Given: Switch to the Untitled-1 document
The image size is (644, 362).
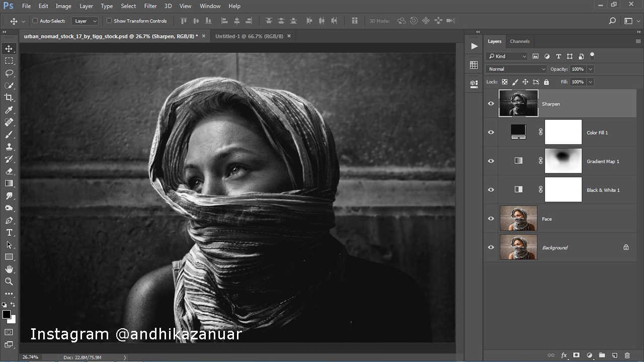Looking at the screenshot, I should pyautogui.click(x=249, y=36).
